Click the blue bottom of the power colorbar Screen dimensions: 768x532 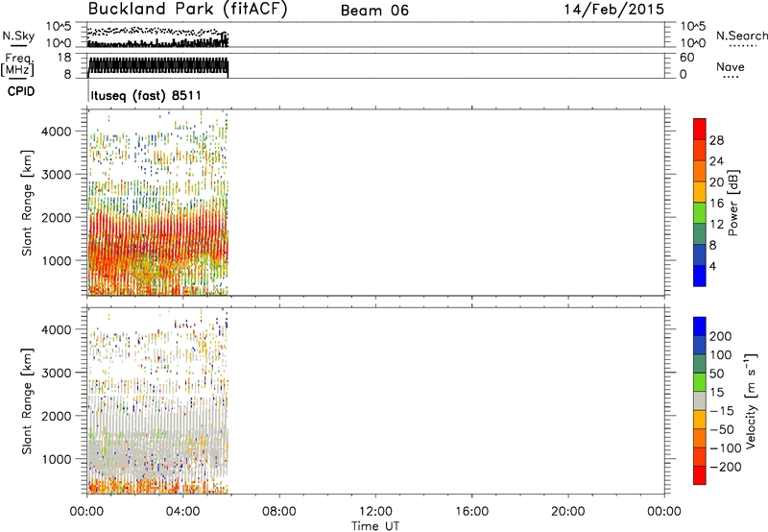pyautogui.click(x=700, y=277)
